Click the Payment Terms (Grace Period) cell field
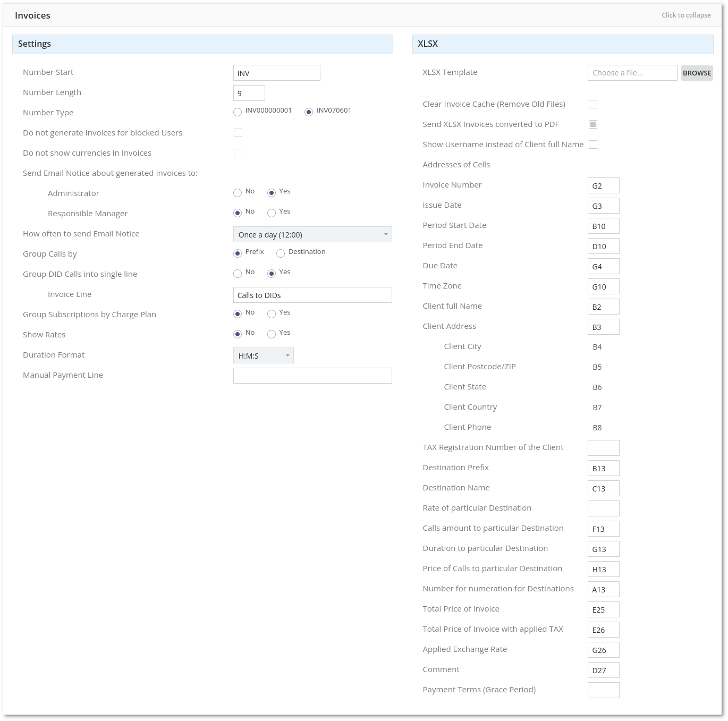Viewport: 728px width, 721px height. (603, 690)
